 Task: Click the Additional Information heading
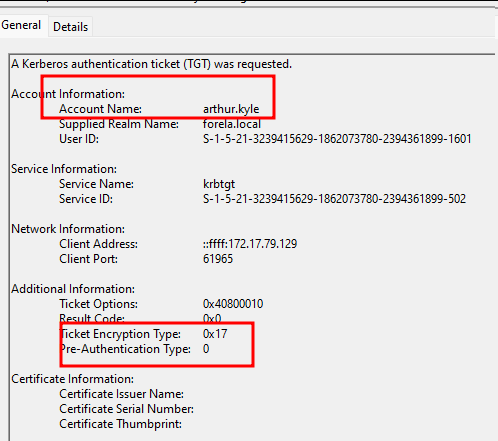[x=73, y=289]
